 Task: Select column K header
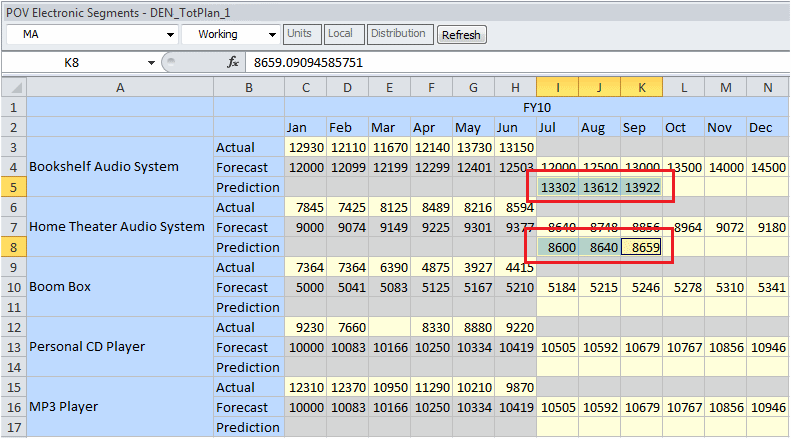[642, 88]
